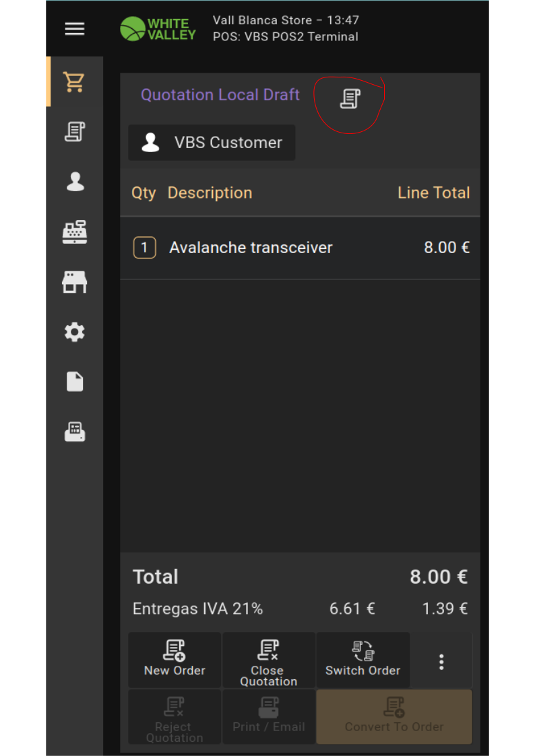Expand the three-dot more actions menu
The height and width of the screenshot is (756, 535).
441,662
